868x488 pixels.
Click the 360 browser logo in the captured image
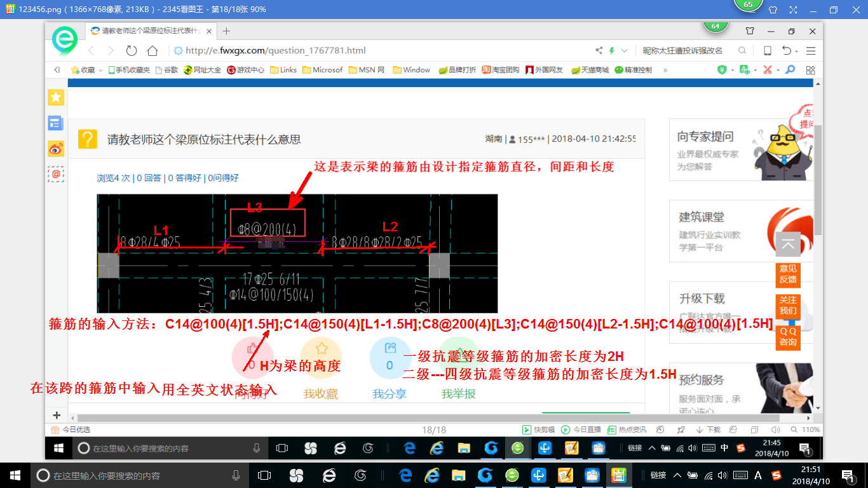(x=64, y=40)
